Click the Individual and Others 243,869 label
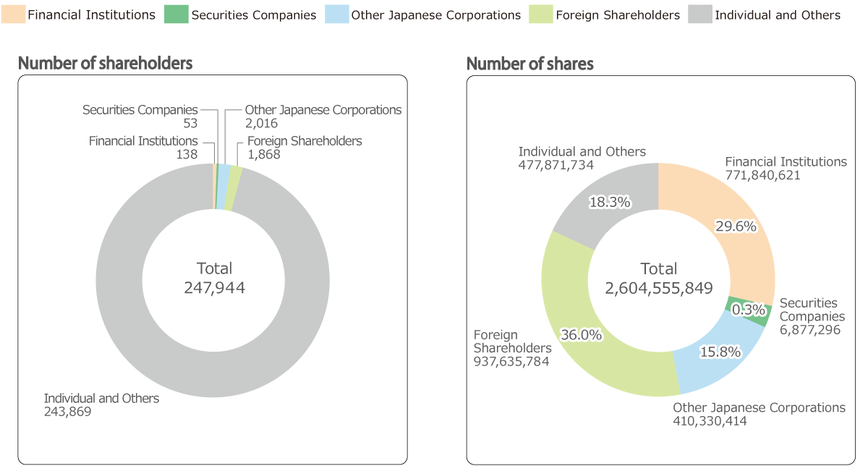The width and height of the screenshot is (868, 466). [x=101, y=405]
